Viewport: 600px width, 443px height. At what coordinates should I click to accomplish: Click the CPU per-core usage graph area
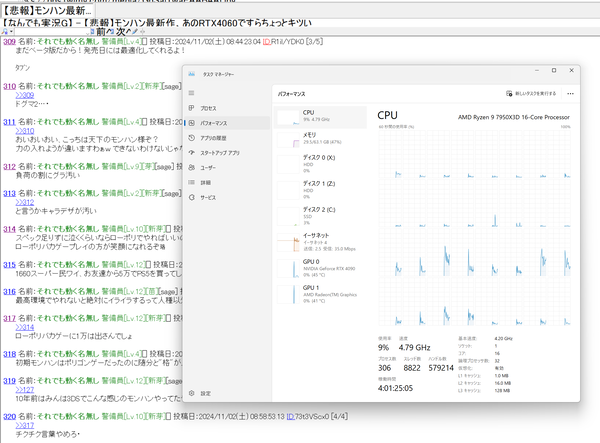tap(474, 228)
